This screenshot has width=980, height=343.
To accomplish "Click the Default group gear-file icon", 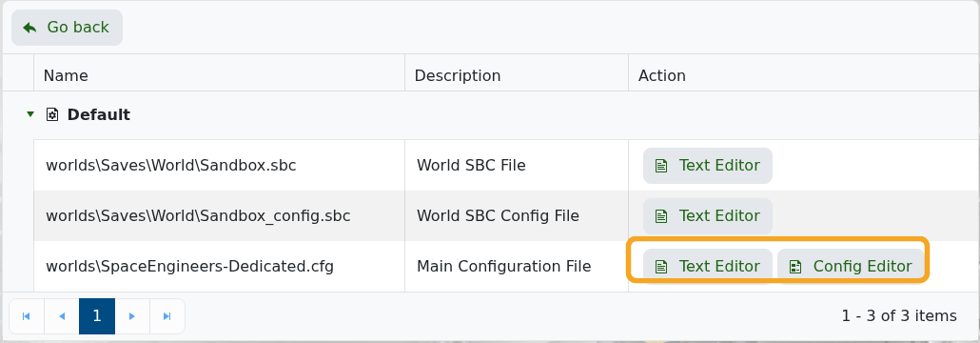I will click(x=52, y=114).
